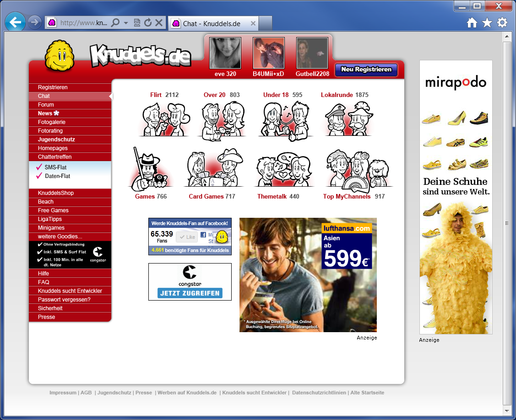Click the SMS-Flat checkmark banner item
This screenshot has width=516, height=420.
pyautogui.click(x=52, y=167)
